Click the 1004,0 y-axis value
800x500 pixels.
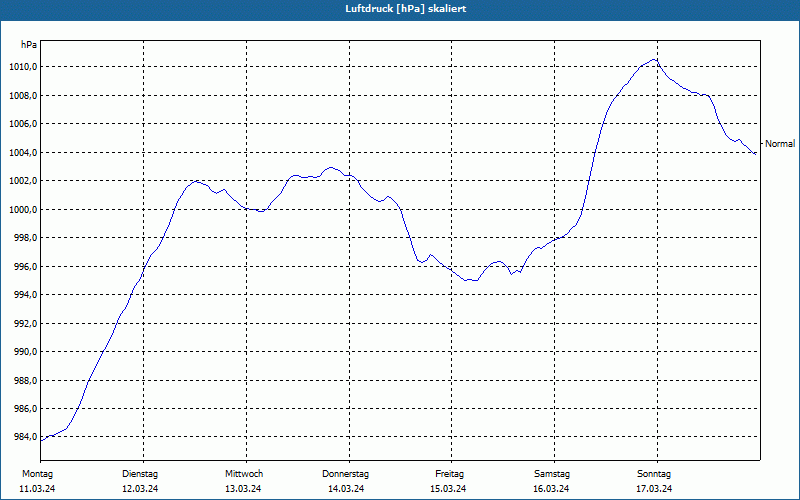tap(21, 153)
